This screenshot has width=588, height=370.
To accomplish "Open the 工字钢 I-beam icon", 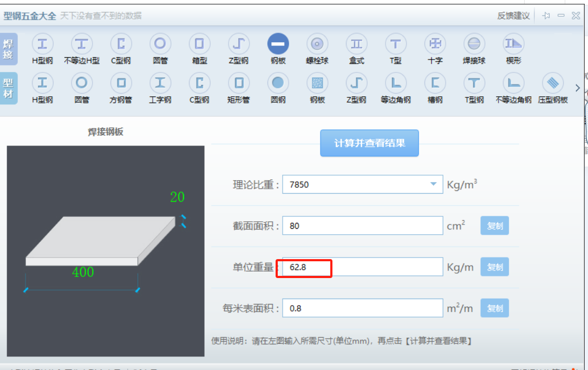I will tap(160, 83).
